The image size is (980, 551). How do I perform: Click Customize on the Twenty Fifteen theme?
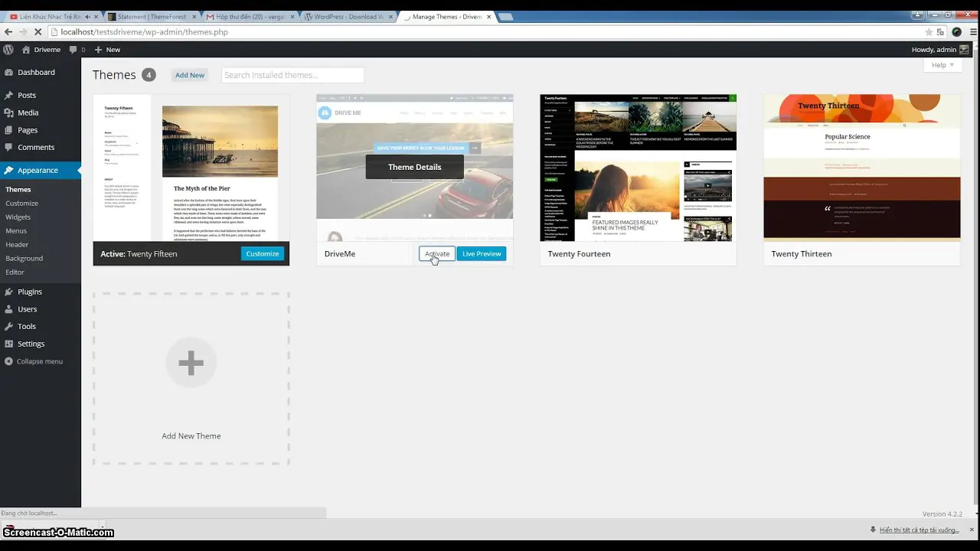(263, 253)
